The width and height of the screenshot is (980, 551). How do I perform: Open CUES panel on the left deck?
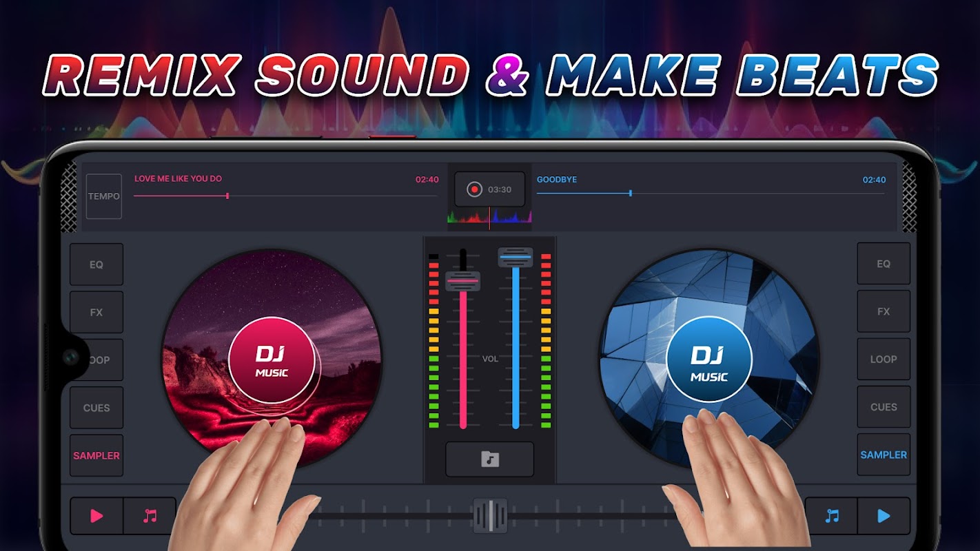pyautogui.click(x=96, y=408)
